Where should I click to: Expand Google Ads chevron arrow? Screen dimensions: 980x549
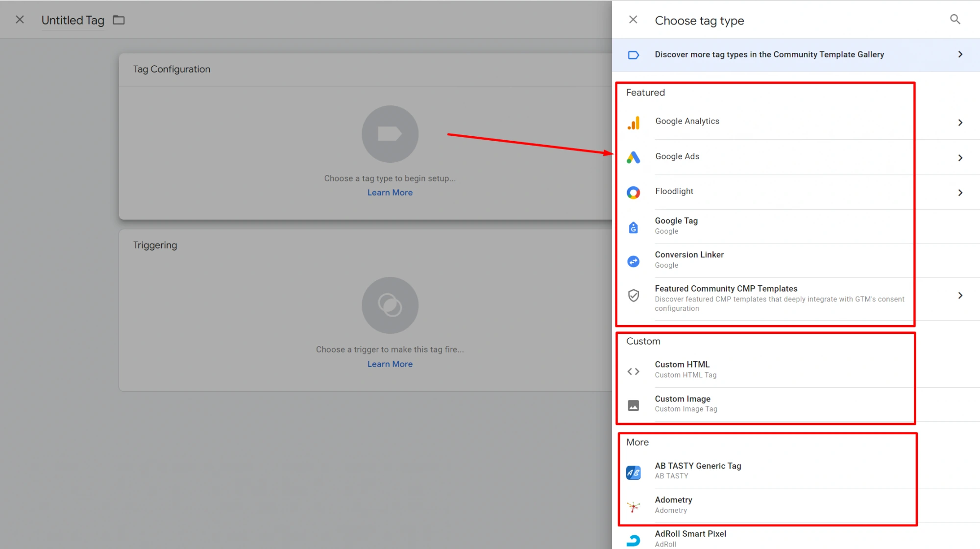coord(960,158)
